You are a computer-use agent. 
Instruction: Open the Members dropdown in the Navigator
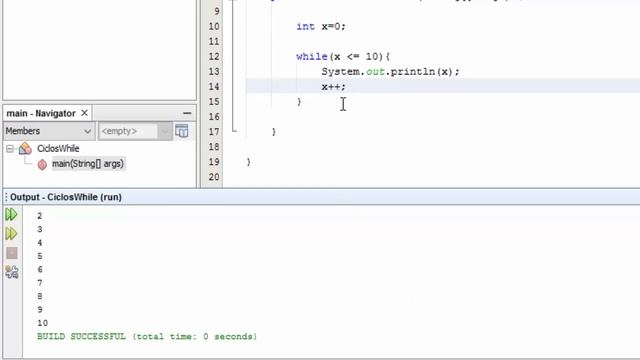pos(49,131)
